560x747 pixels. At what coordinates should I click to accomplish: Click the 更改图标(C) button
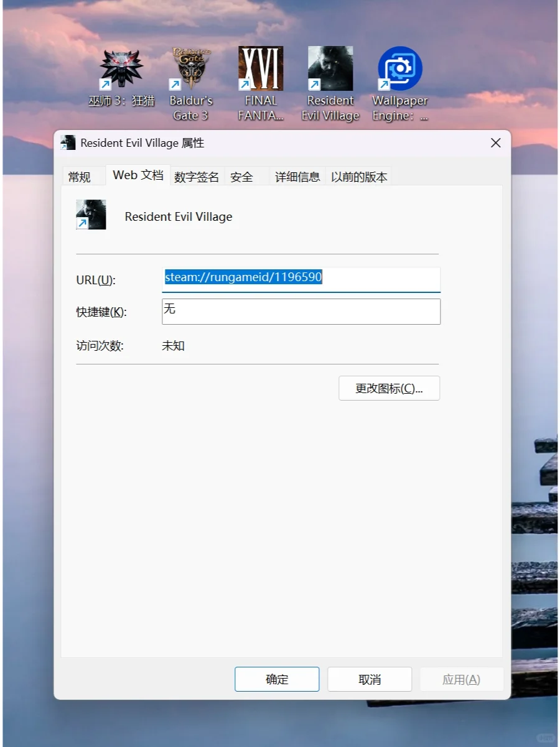[389, 387]
